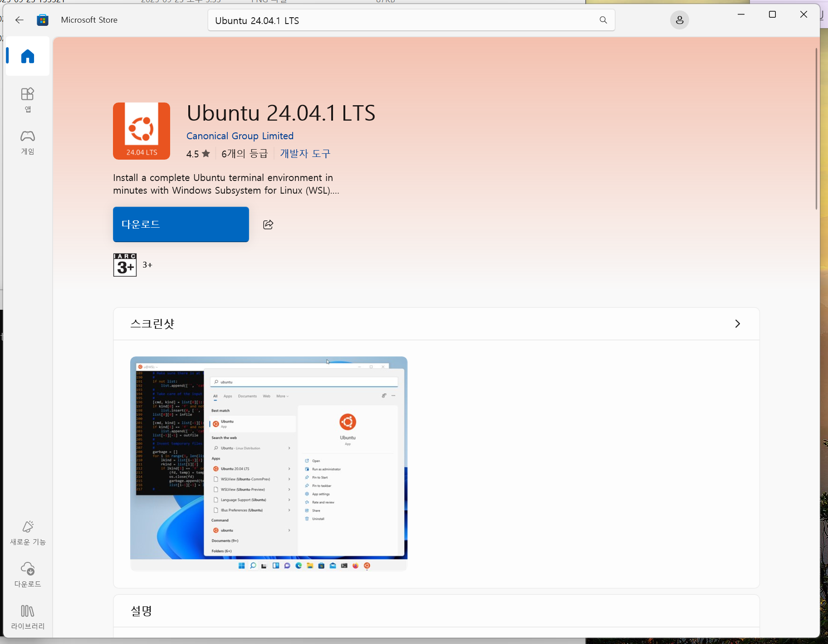Click the vertical scrollbar of the store page

[x=816, y=128]
